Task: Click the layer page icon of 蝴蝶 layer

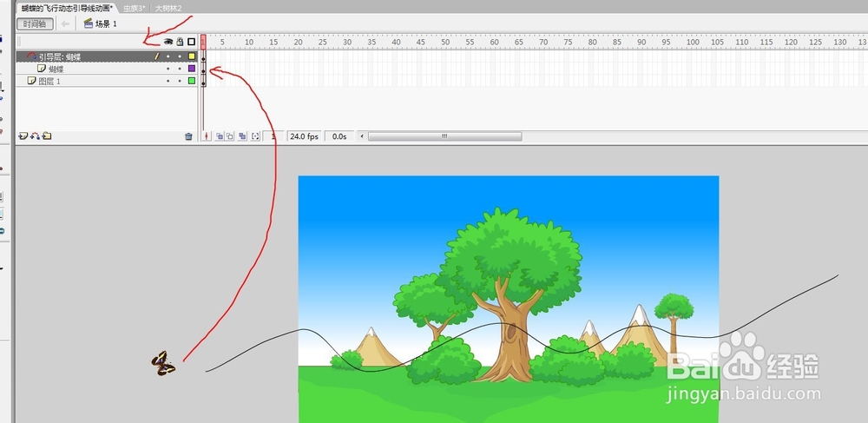Action: tap(42, 68)
